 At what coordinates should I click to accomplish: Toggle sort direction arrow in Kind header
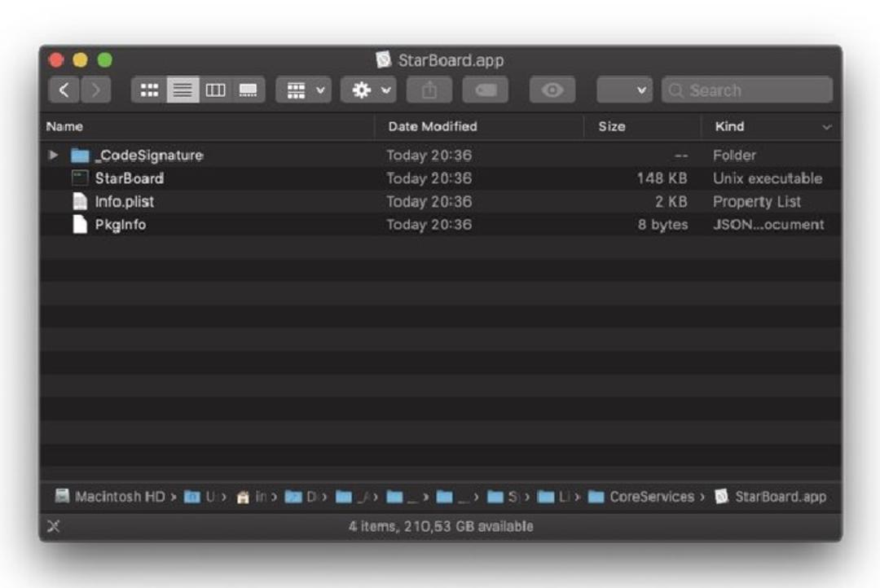[x=827, y=127]
